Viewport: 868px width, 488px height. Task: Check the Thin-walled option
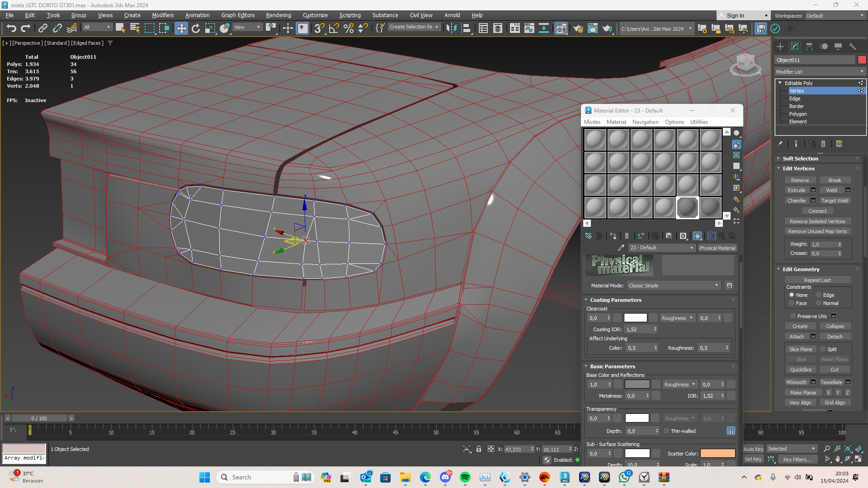point(666,431)
